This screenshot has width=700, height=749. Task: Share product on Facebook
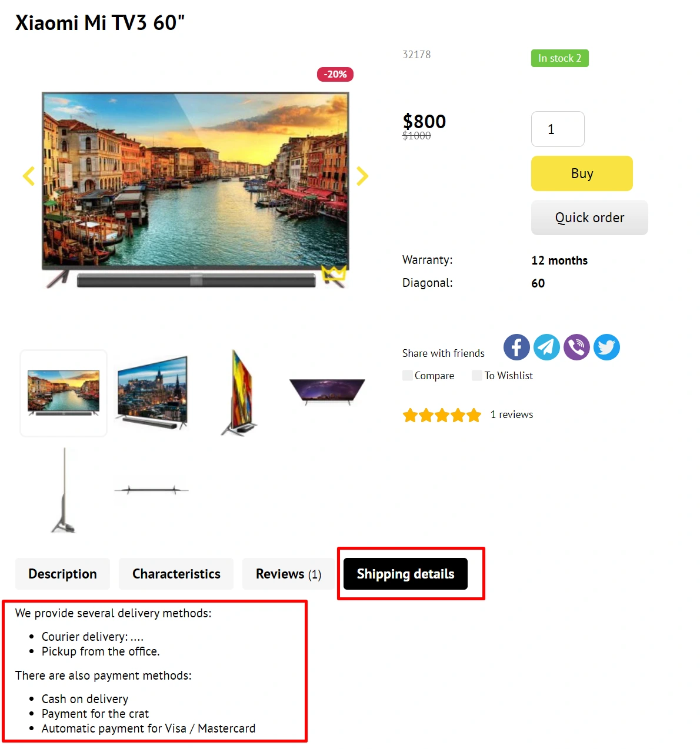click(516, 347)
